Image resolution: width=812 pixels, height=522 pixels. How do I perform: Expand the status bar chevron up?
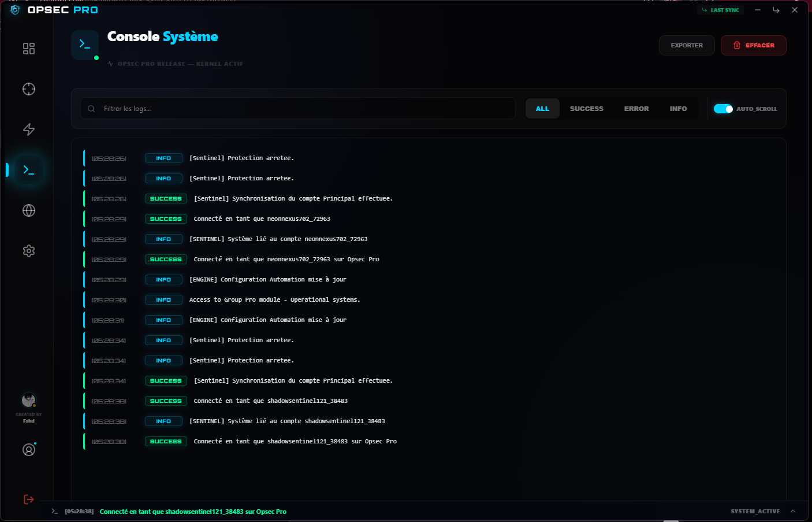pos(793,511)
